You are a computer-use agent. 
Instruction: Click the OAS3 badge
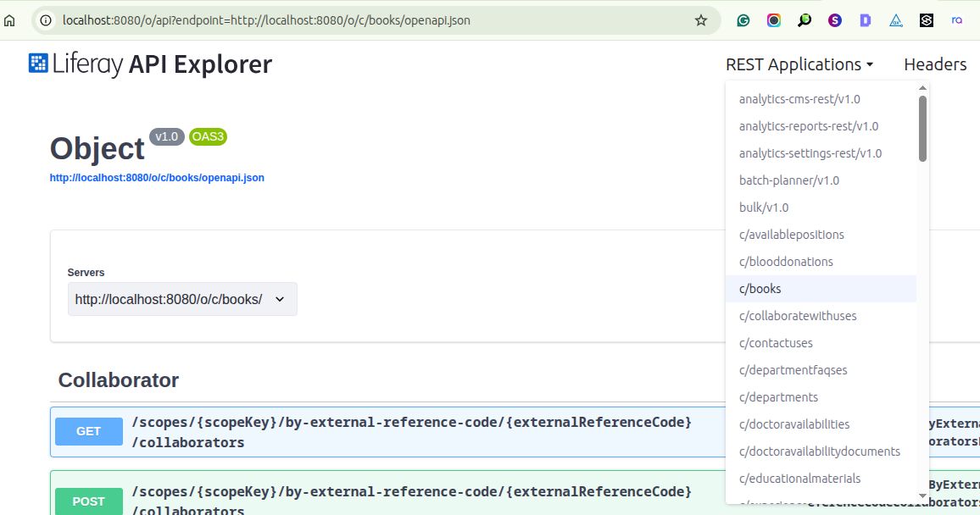[x=208, y=136]
